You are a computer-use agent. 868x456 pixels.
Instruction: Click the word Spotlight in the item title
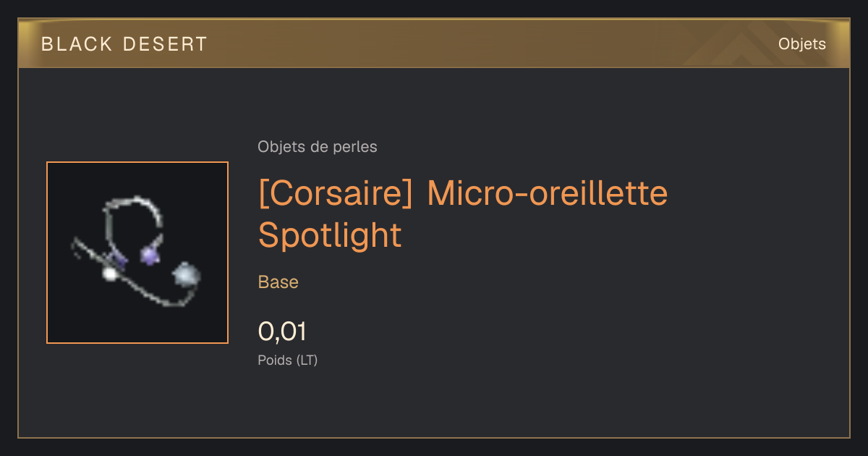click(330, 235)
